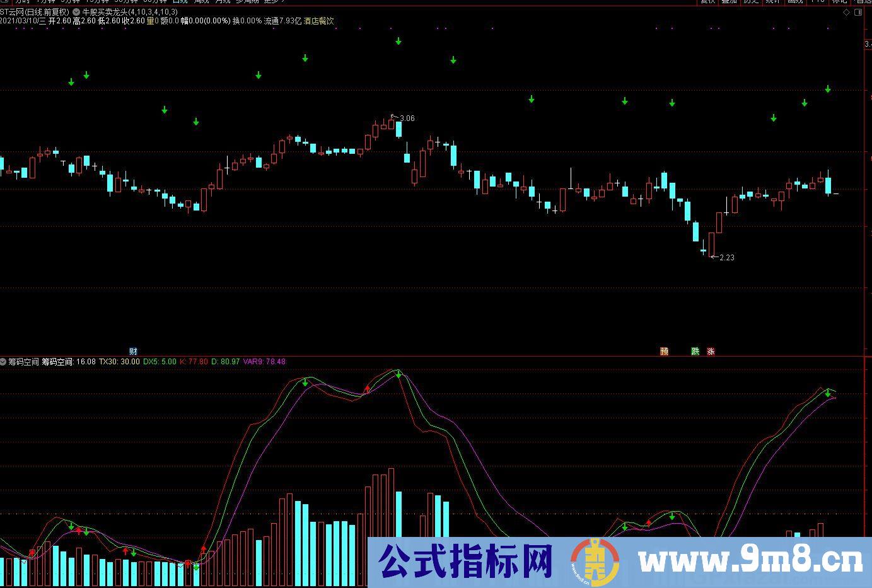
Task: Click the 收2.60 closing price readout
Action: (133, 21)
